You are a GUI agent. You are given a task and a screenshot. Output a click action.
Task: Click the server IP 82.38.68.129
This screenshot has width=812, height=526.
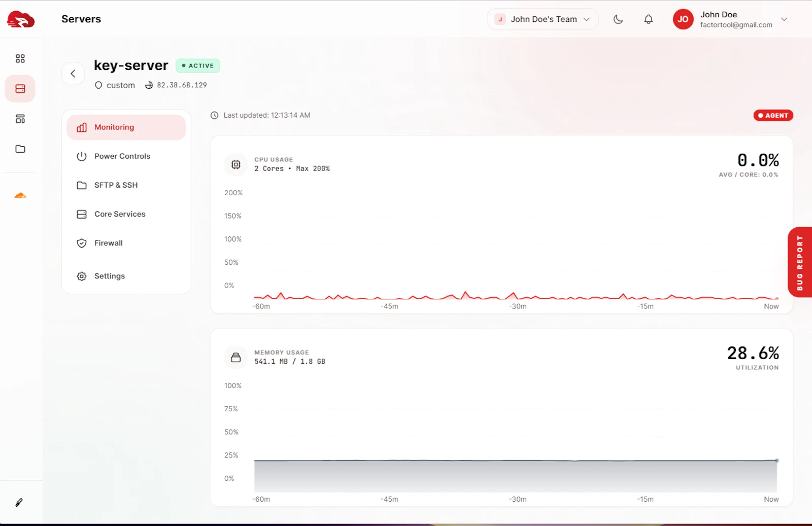tap(182, 85)
